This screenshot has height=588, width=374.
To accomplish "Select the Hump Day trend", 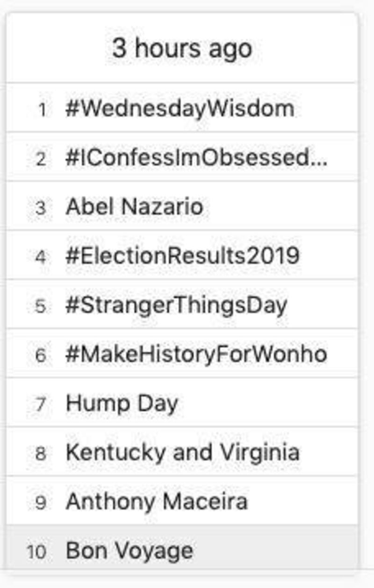I will 122,403.
